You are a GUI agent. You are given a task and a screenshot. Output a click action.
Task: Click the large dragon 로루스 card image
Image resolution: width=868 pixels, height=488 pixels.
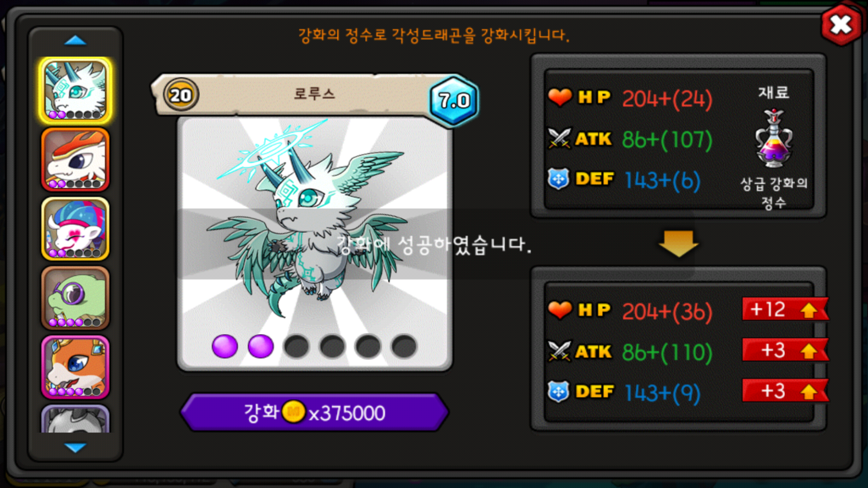(x=315, y=244)
